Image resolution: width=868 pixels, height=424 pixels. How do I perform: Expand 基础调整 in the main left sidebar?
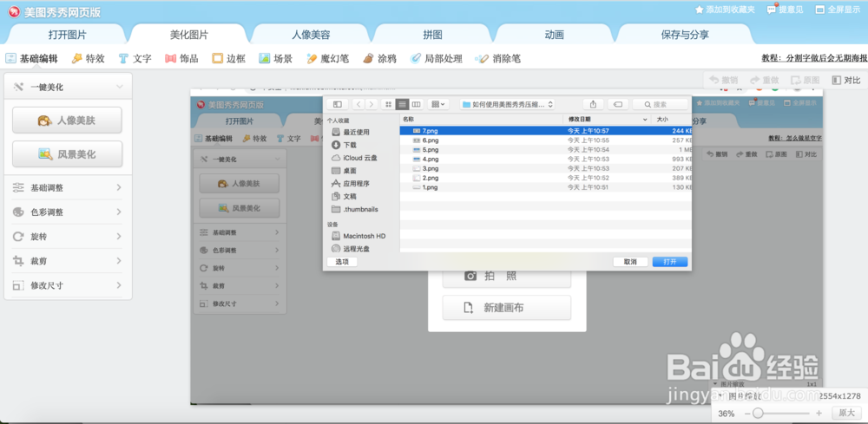pos(68,188)
